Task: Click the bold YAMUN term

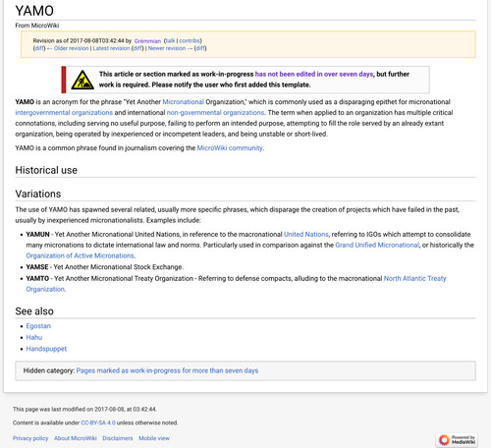Action: pyautogui.click(x=37, y=234)
